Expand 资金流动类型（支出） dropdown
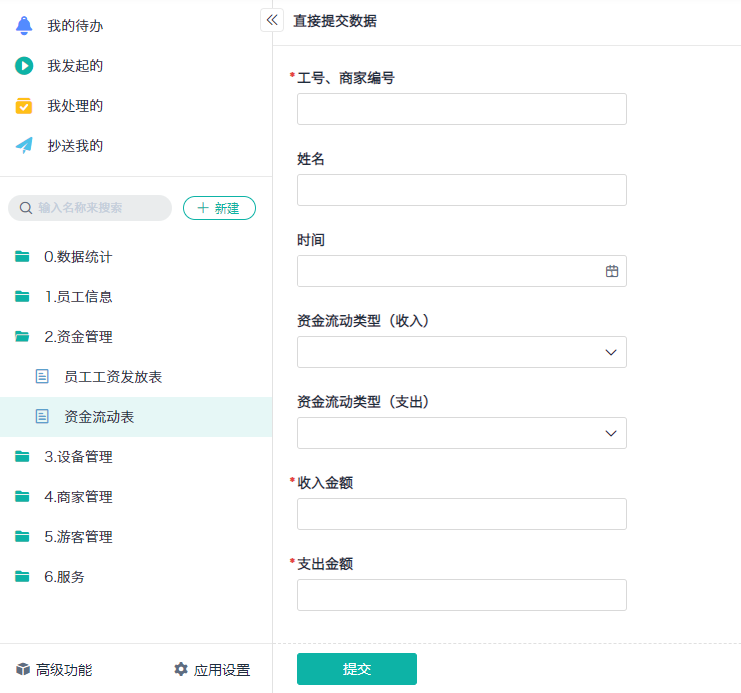Viewport: 741px width, 693px height. [x=610, y=433]
